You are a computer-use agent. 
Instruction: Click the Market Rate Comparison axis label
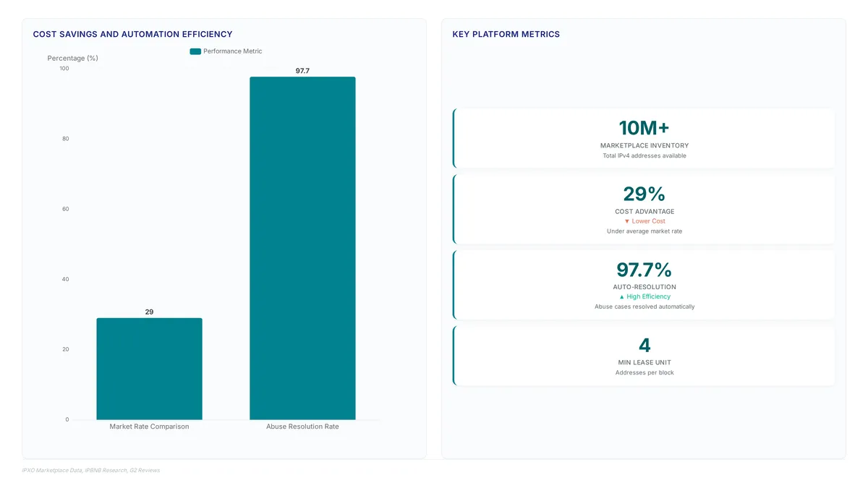[x=149, y=427]
